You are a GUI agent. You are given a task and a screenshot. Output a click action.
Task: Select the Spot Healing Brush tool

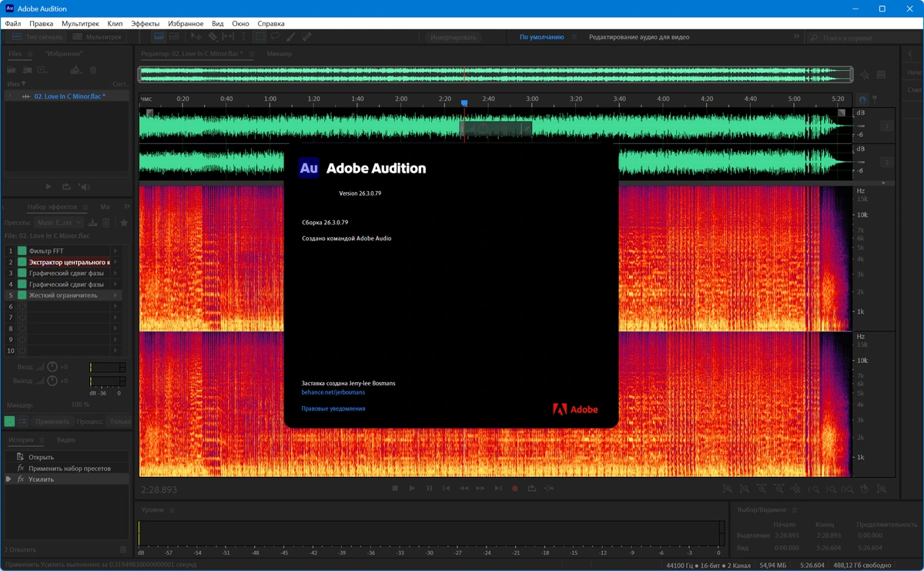[x=306, y=36]
